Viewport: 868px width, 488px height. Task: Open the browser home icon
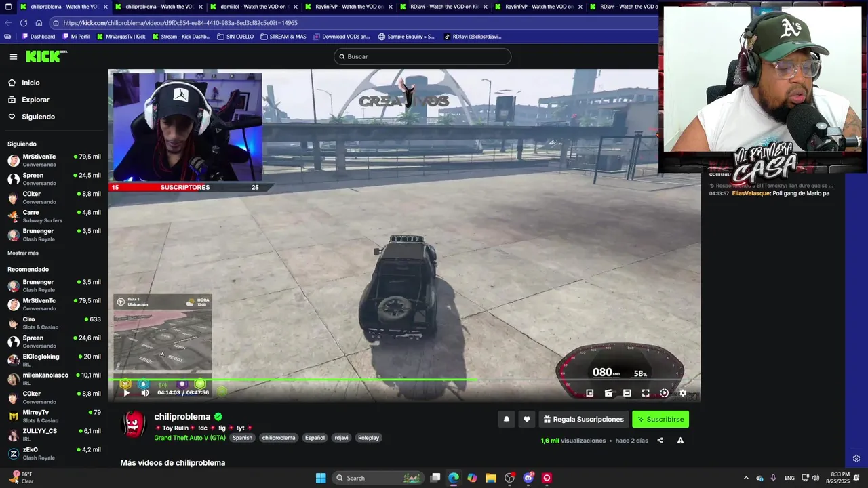pos(39,22)
